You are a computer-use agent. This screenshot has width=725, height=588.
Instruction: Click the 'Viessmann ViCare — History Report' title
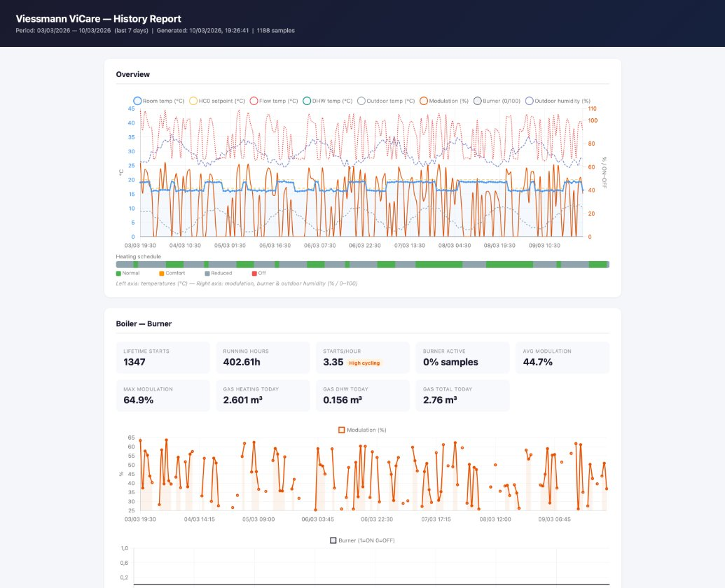click(99, 19)
